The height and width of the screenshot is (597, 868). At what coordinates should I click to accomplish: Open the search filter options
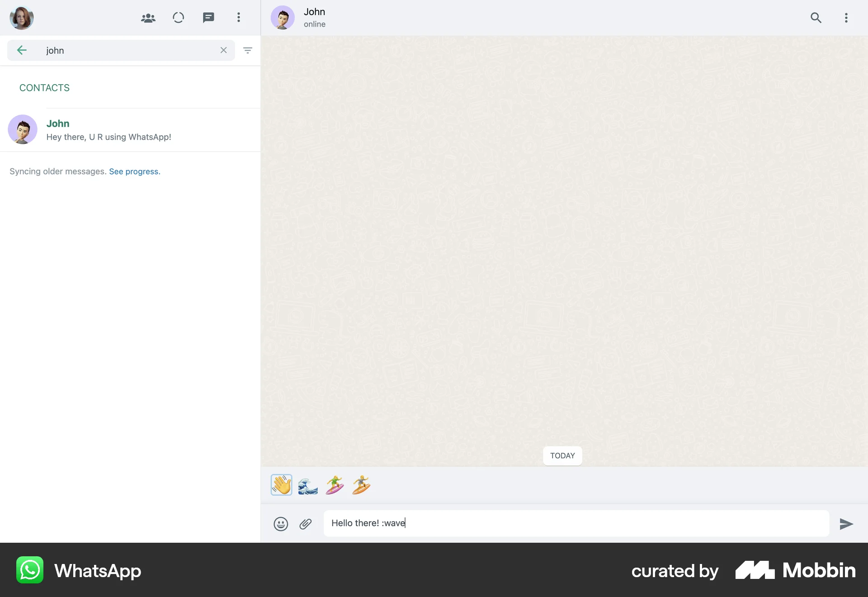(248, 50)
